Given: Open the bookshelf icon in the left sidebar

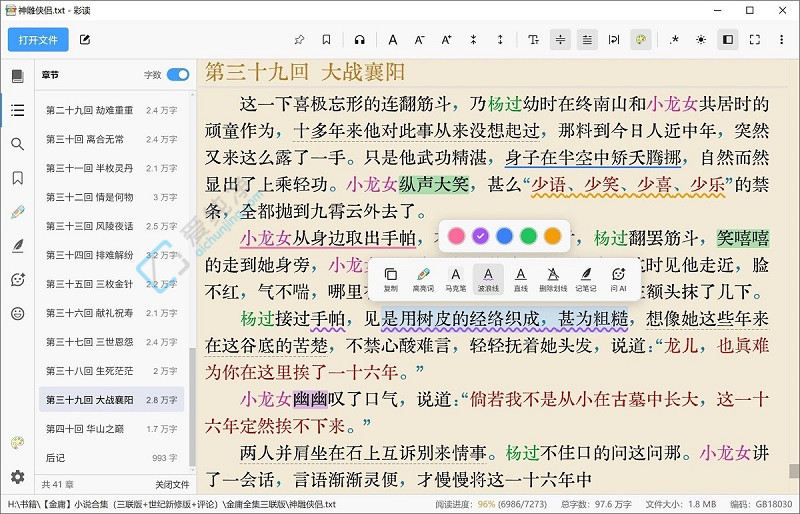Looking at the screenshot, I should point(17,76).
